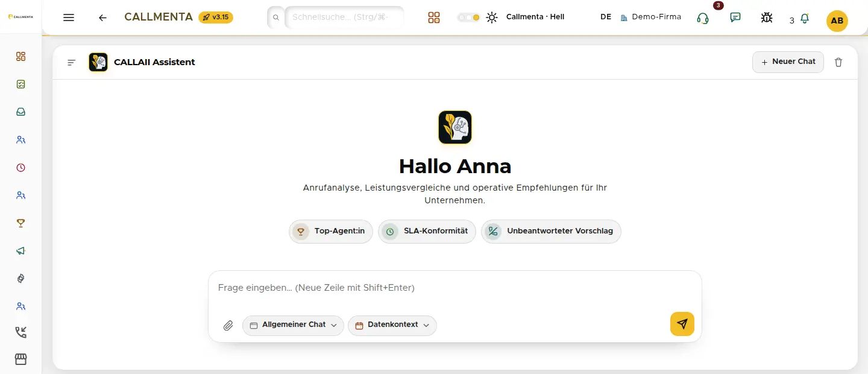Open the headset support icon

[702, 18]
